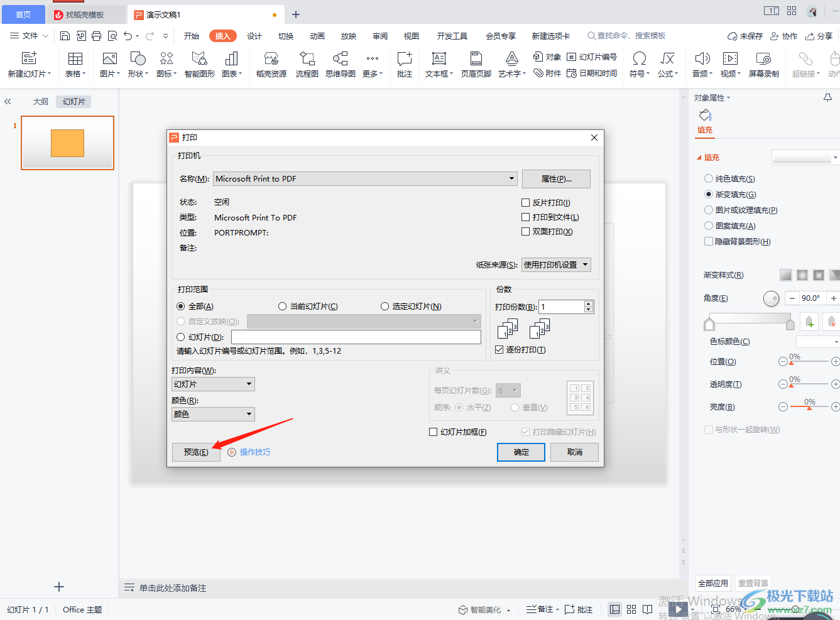Click the OK (确定) button
Viewport: 840px width, 620px height.
(521, 452)
